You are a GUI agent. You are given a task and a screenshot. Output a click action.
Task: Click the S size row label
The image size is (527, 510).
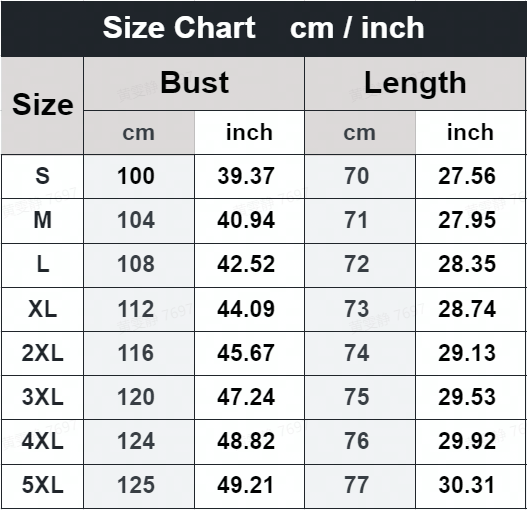click(42, 176)
